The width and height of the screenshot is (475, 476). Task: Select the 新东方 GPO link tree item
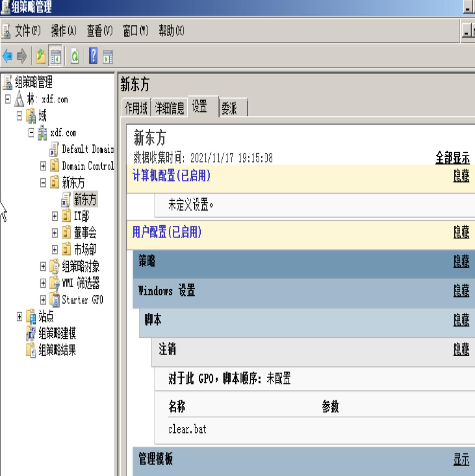[85, 199]
